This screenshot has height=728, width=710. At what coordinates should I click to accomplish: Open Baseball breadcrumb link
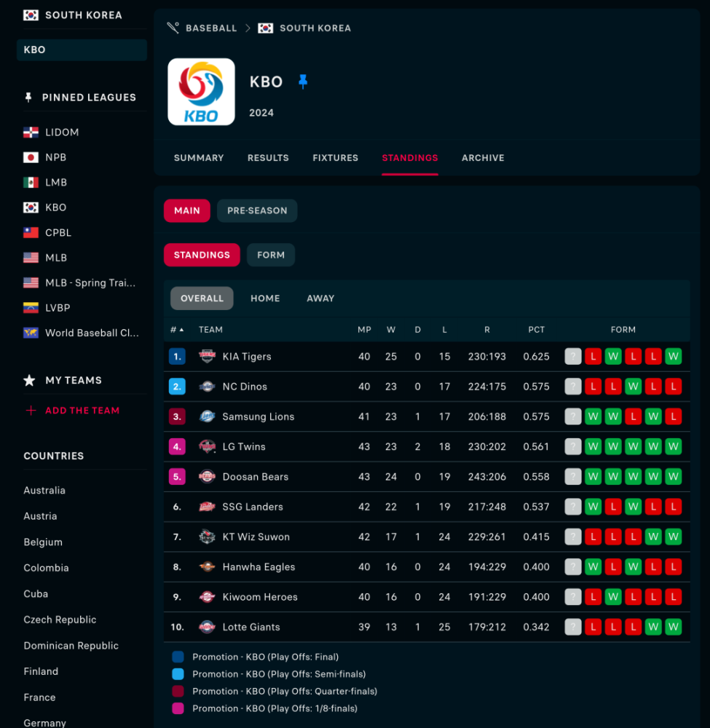[211, 28]
